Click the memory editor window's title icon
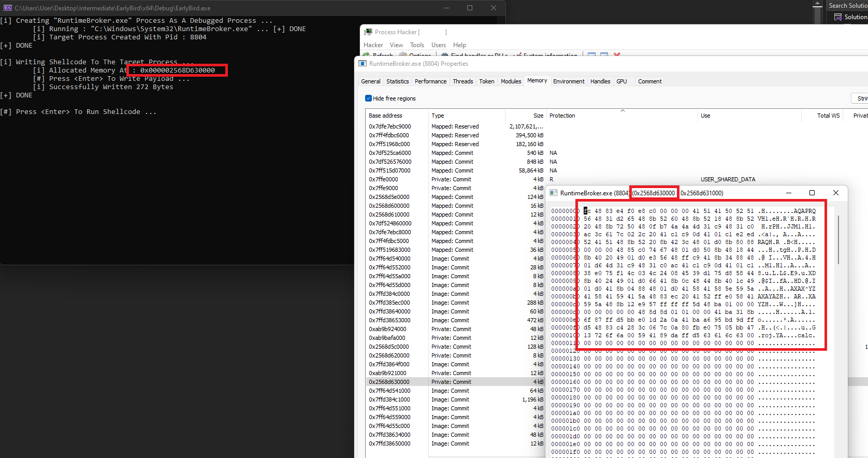The image size is (868, 458). [554, 193]
